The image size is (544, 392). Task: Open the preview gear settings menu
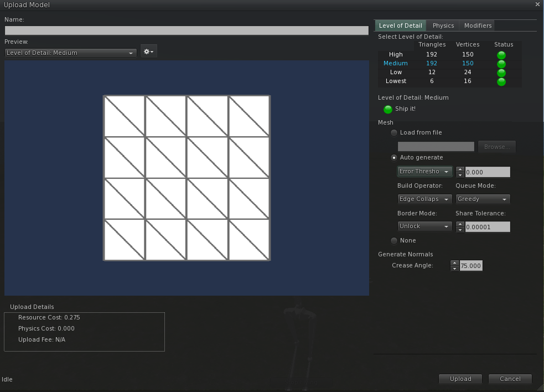149,51
